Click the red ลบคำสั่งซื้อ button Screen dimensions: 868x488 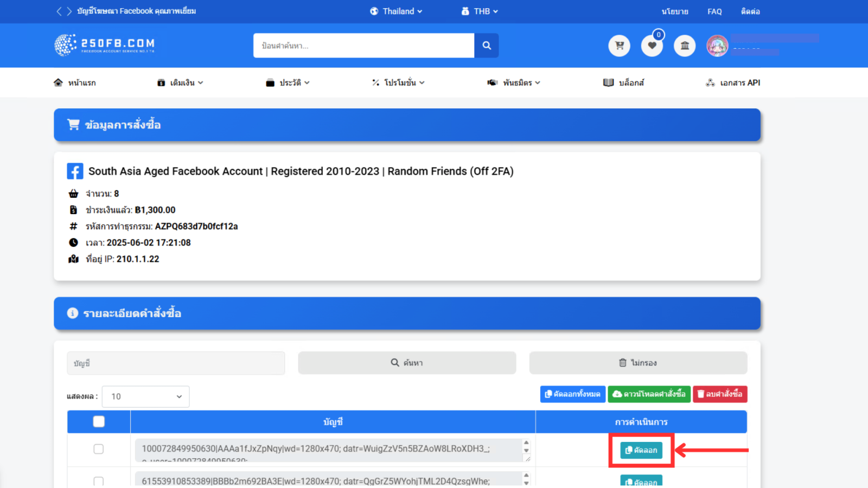click(720, 394)
